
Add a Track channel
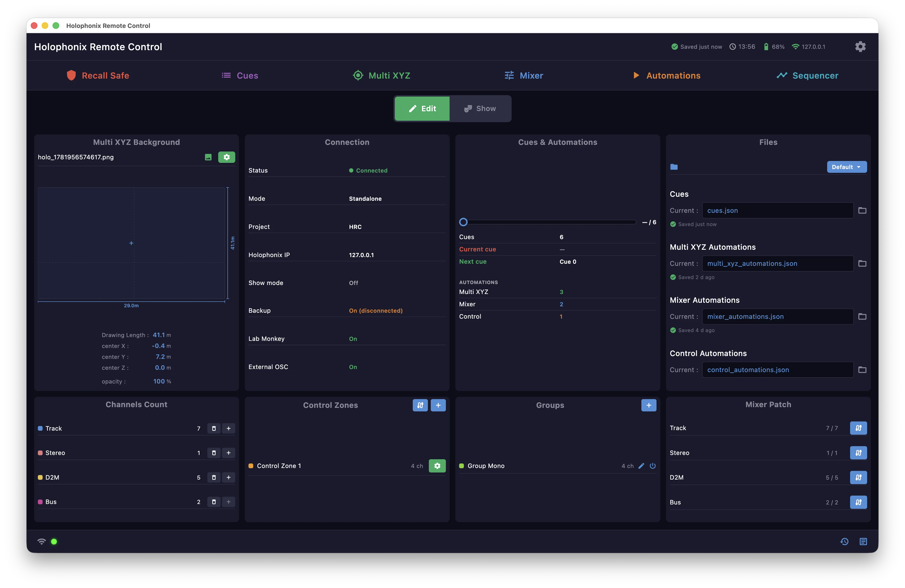(229, 428)
